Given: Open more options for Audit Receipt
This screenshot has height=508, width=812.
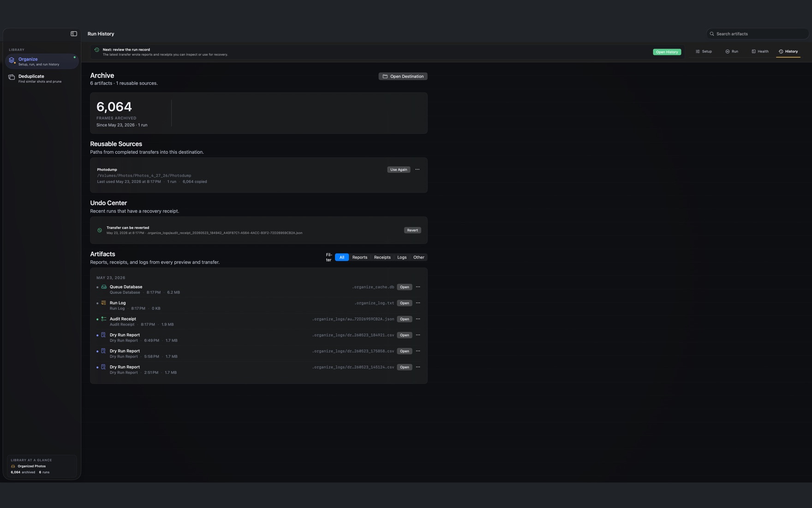Looking at the screenshot, I should pos(418,319).
